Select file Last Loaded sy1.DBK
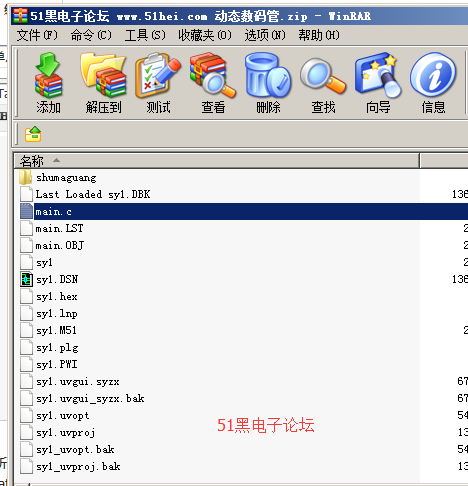Image resolution: width=468 pixels, height=486 pixels. pyautogui.click(x=93, y=194)
